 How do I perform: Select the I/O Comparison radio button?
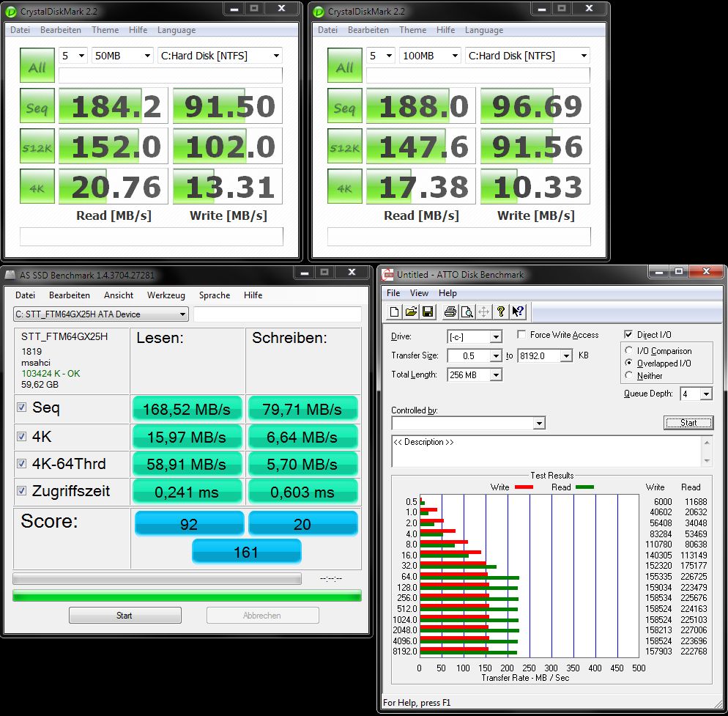(x=628, y=350)
